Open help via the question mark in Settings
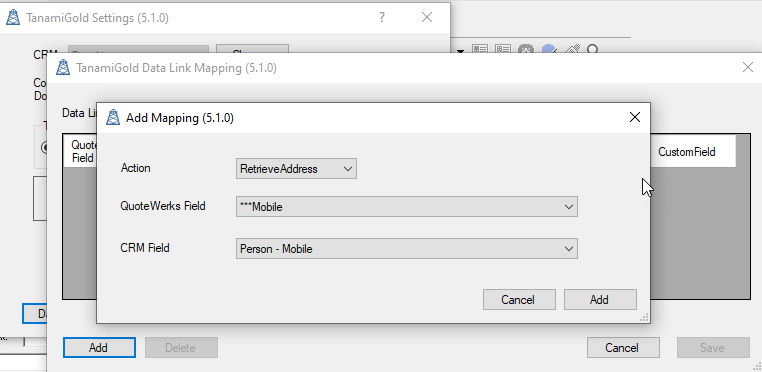The image size is (762, 372). (382, 18)
